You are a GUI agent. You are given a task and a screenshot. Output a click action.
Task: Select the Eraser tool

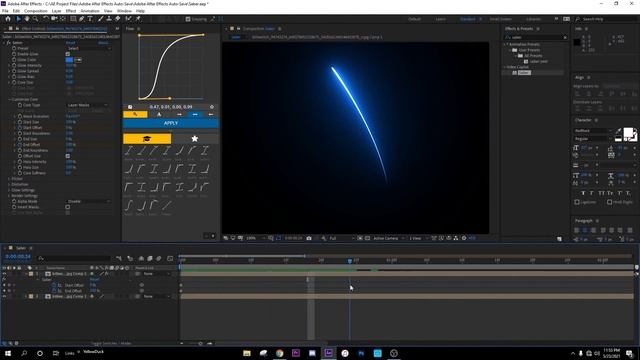point(118,19)
